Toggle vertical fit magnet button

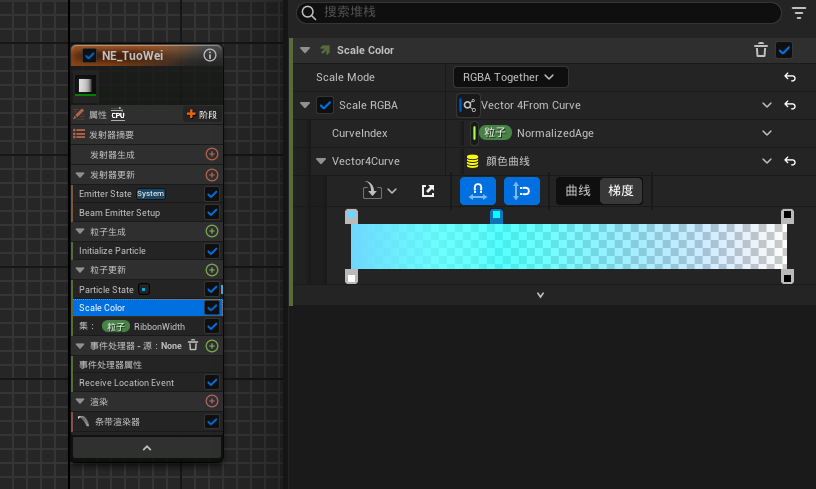pyautogui.click(x=521, y=191)
